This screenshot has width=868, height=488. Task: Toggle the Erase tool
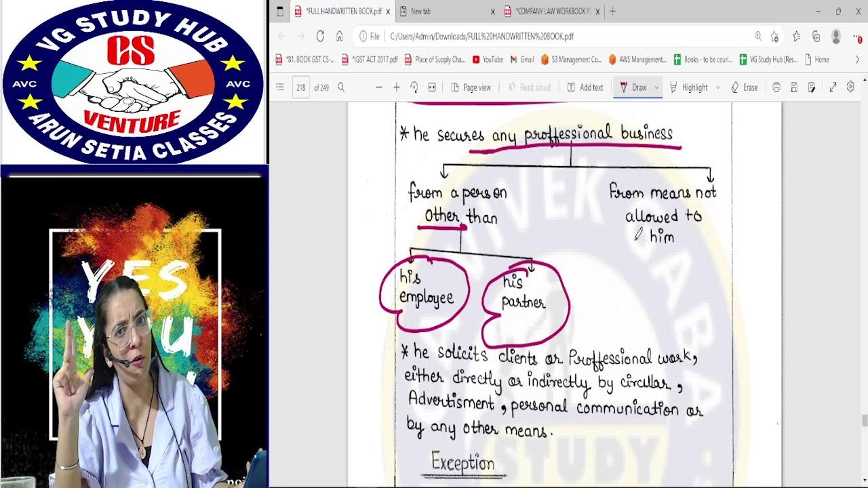point(744,87)
